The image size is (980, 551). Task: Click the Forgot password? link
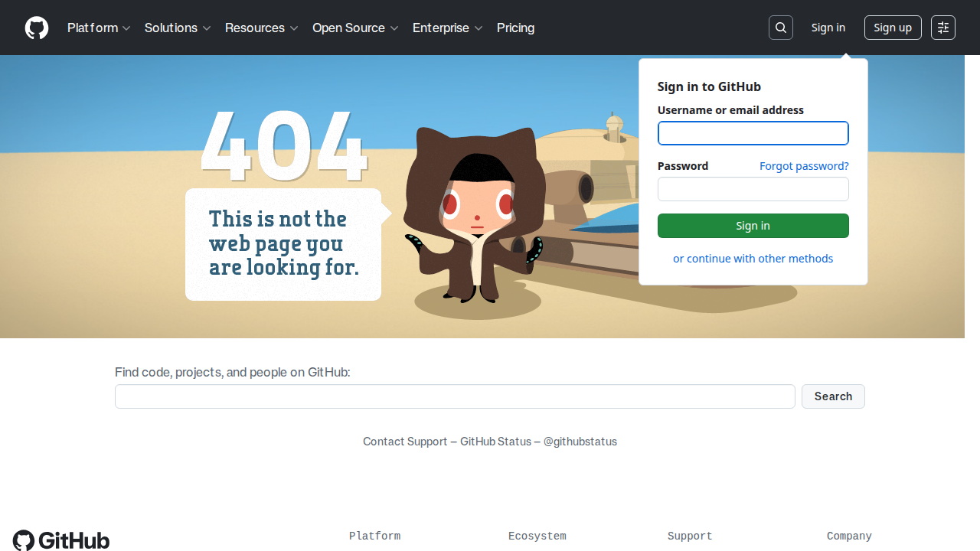(804, 166)
